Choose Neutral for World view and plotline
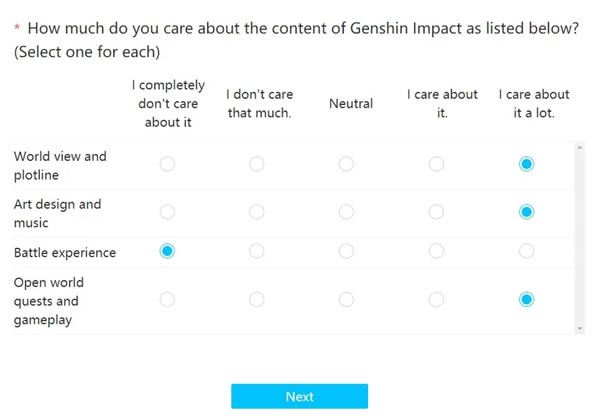 346,164
